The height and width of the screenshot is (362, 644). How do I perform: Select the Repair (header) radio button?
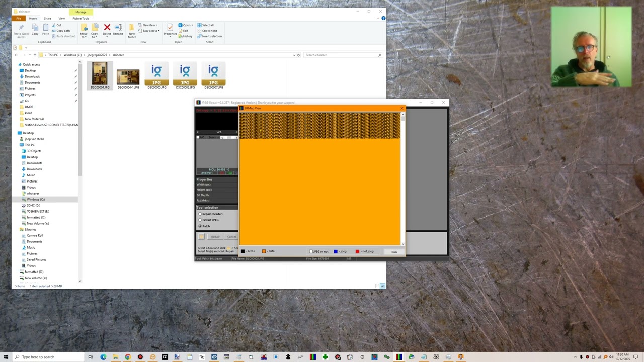[x=200, y=214]
